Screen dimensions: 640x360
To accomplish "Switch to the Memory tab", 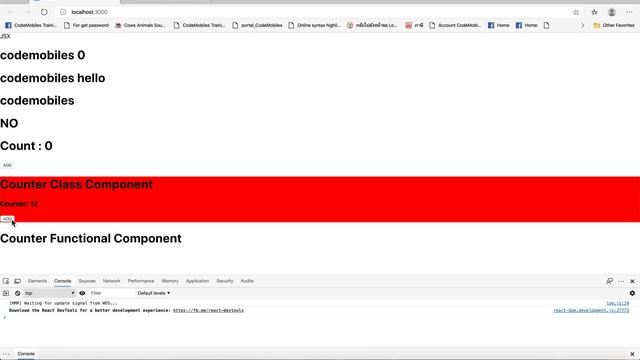I will [170, 281].
